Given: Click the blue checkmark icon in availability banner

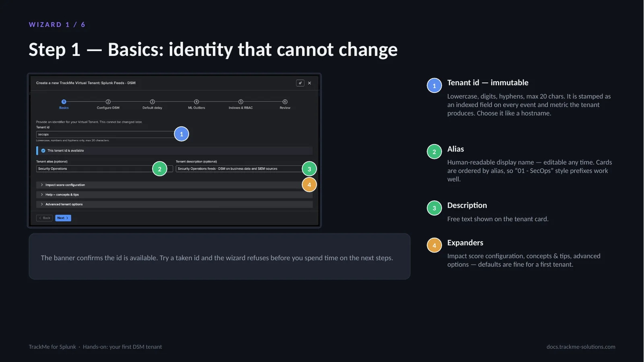Looking at the screenshot, I should [43, 151].
